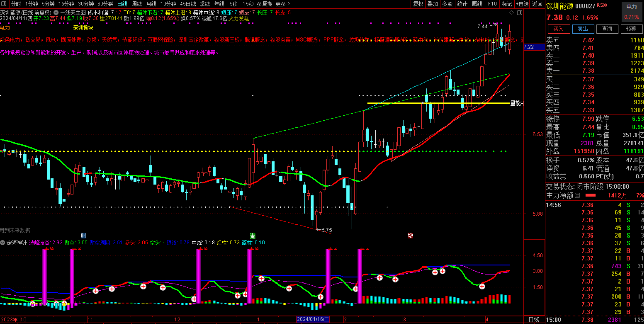Select the 5分钟 period tab
The image size is (644, 324).
pyautogui.click(x=48, y=4)
